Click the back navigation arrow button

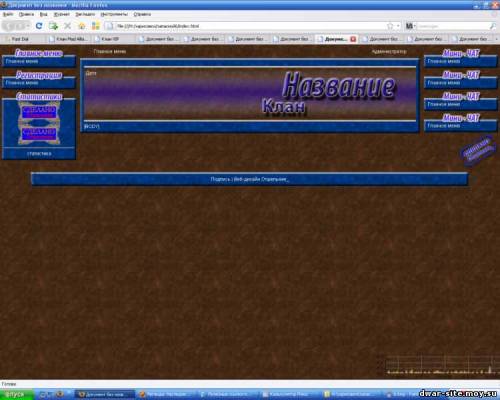coord(9,26)
